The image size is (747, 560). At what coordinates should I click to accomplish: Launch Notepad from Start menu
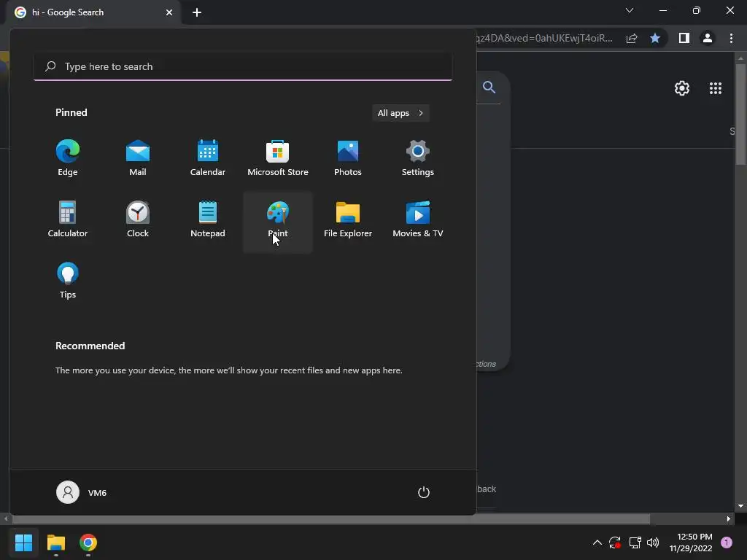click(x=208, y=219)
